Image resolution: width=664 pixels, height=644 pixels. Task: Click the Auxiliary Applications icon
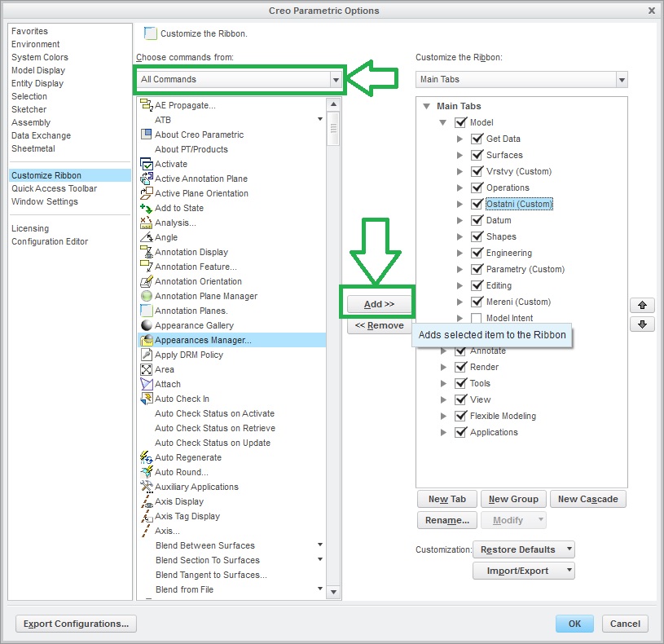(146, 487)
